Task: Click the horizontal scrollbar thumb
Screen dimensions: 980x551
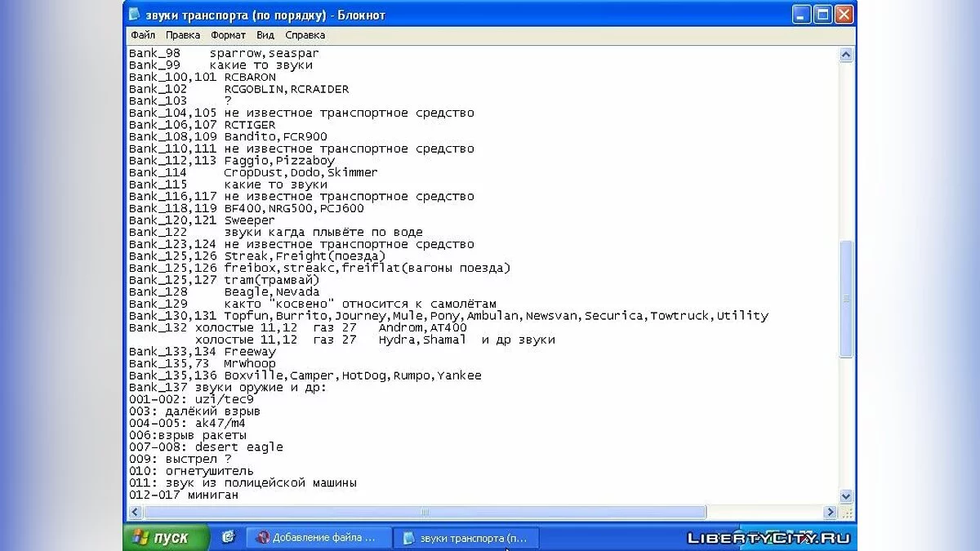Action: click(x=425, y=513)
